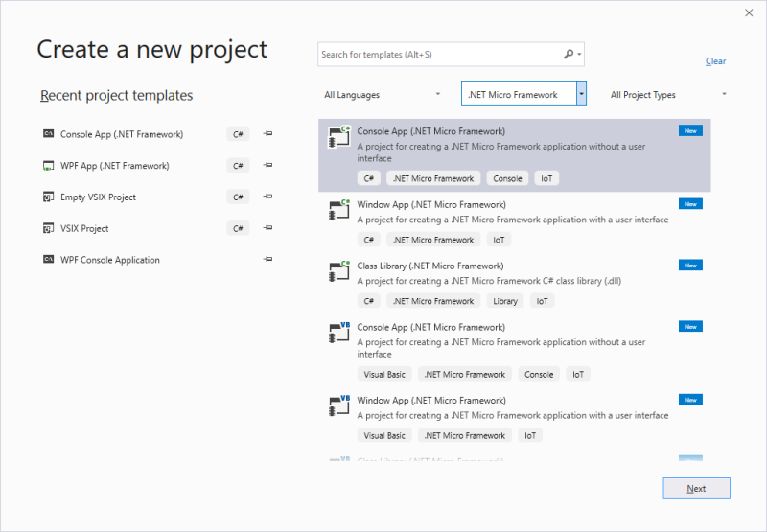767x532 pixels.
Task: Click the Empty VSIX Project recent template icon
Action: [x=48, y=197]
